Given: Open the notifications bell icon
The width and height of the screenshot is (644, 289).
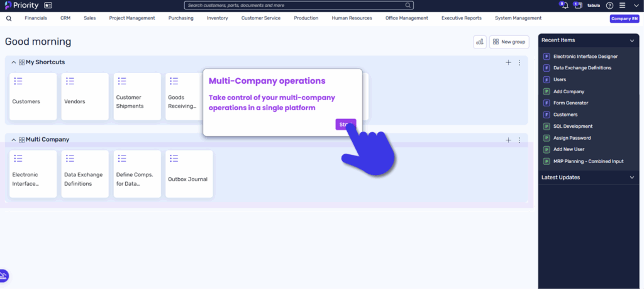Looking at the screenshot, I should tap(565, 5).
